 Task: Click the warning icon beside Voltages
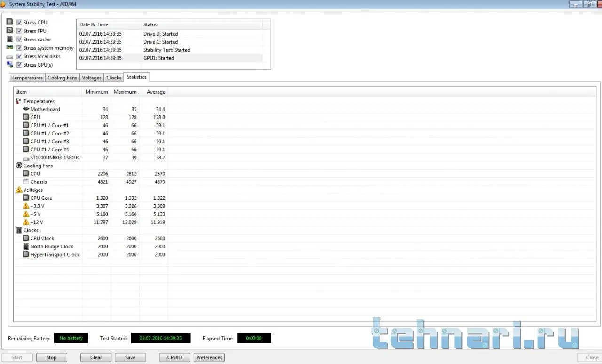[19, 190]
